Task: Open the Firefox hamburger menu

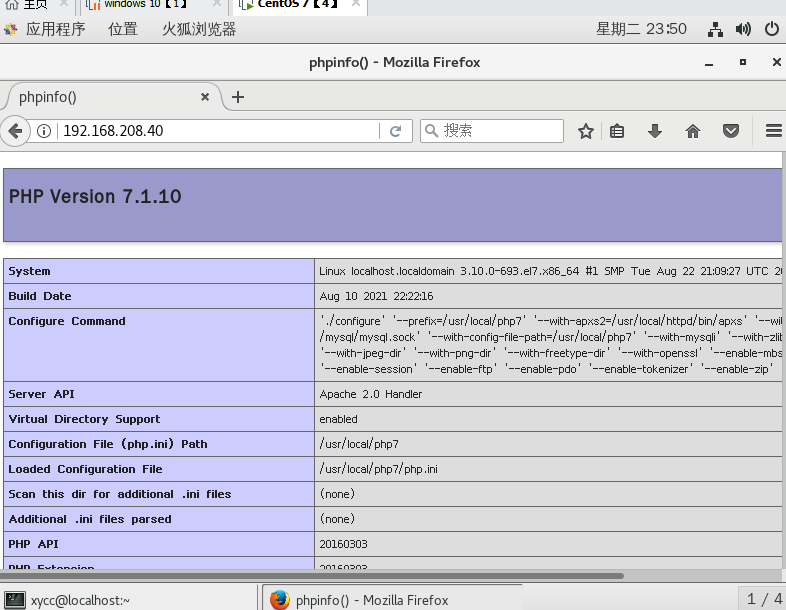Action: click(774, 131)
